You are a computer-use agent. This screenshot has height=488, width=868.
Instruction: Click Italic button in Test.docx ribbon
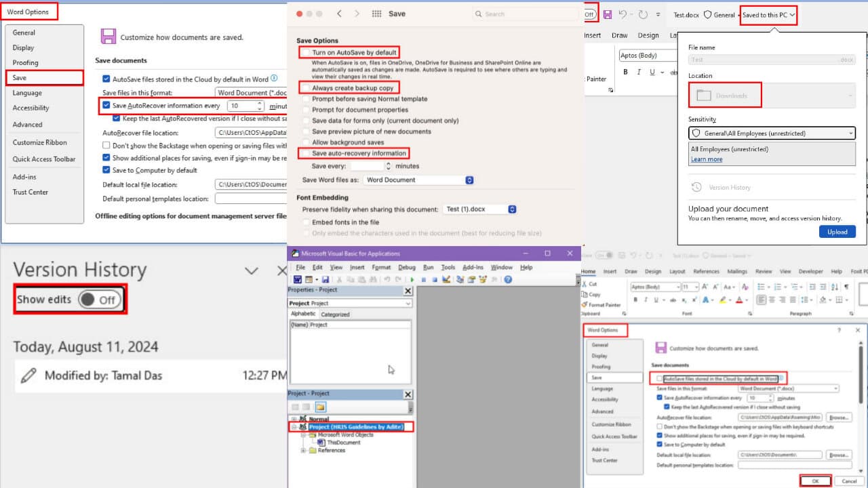(639, 72)
